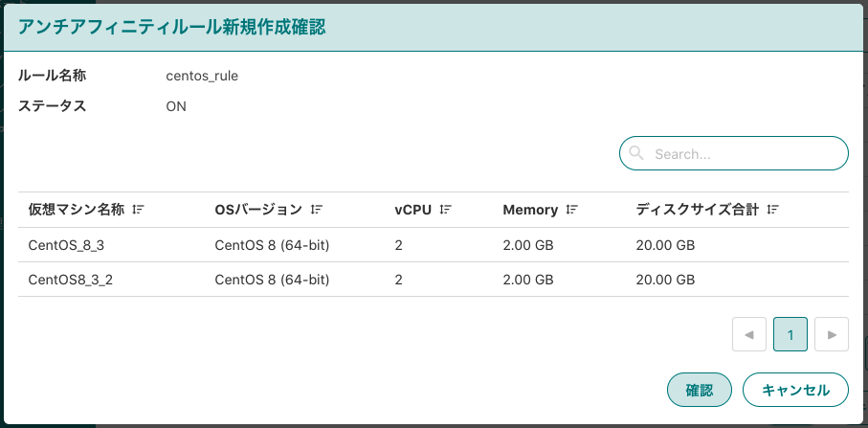The width and height of the screenshot is (868, 428).
Task: Confirm rule creation with 確認 button
Action: coord(700,390)
